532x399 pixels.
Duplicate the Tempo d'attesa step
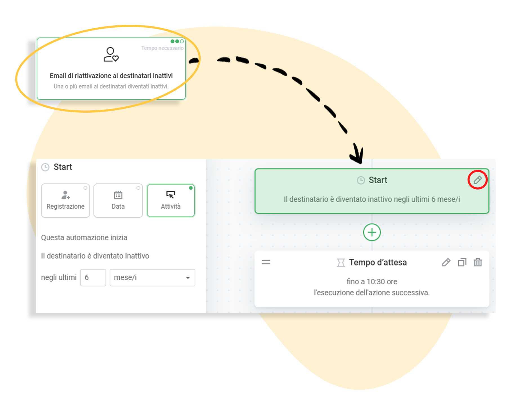462,262
